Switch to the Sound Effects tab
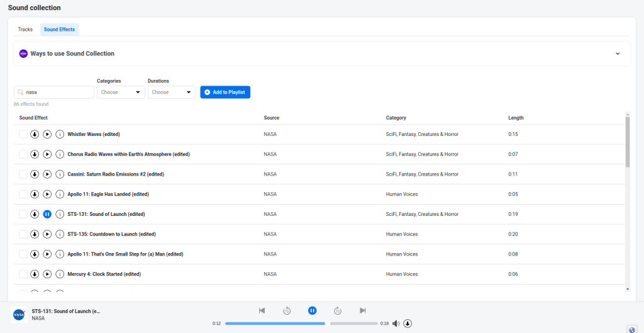Image resolution: width=644 pixels, height=333 pixels. [60, 30]
